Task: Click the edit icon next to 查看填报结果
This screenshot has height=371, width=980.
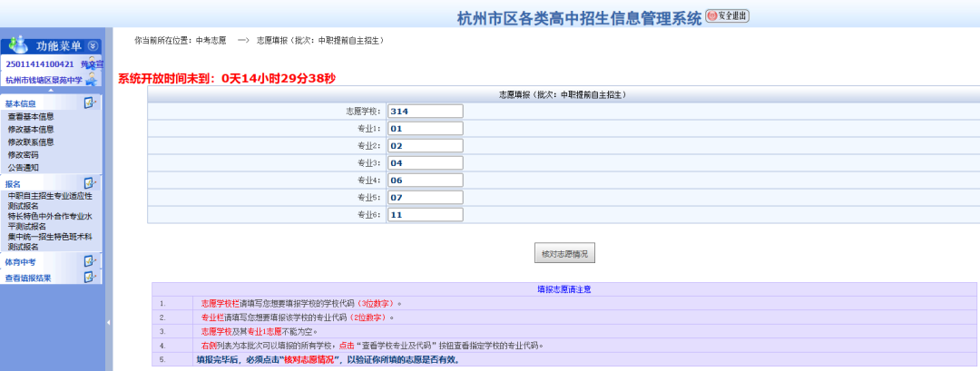Action: [90, 278]
